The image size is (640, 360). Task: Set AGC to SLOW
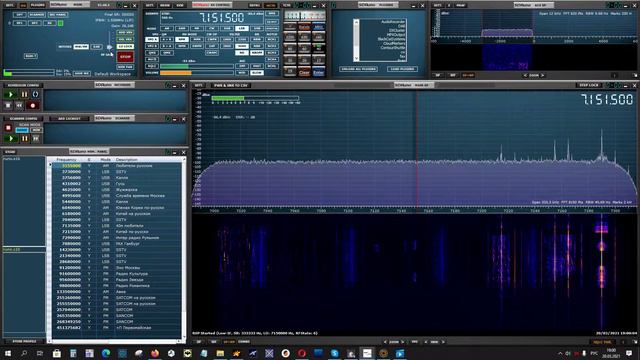click(257, 72)
